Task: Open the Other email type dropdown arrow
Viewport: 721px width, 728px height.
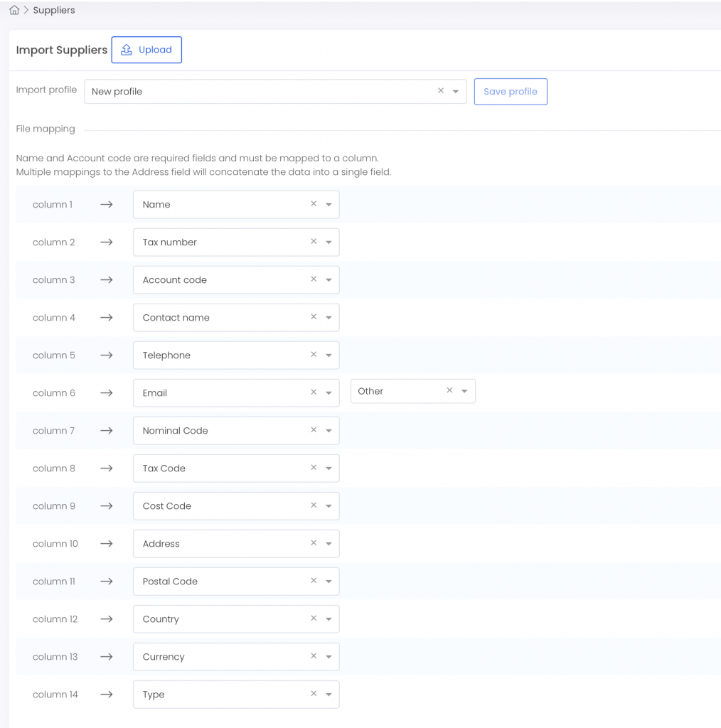Action: pyautogui.click(x=464, y=392)
